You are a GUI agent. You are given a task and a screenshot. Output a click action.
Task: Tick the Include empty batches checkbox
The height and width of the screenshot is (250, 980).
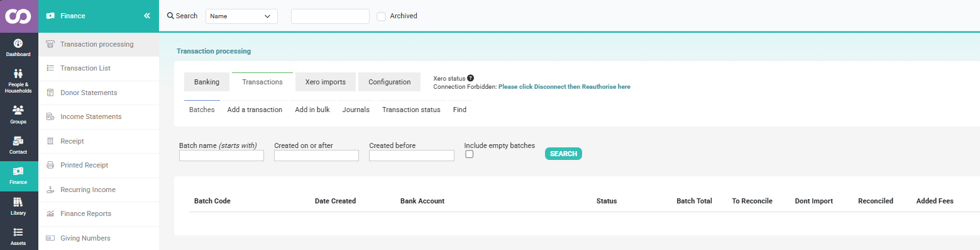(469, 154)
